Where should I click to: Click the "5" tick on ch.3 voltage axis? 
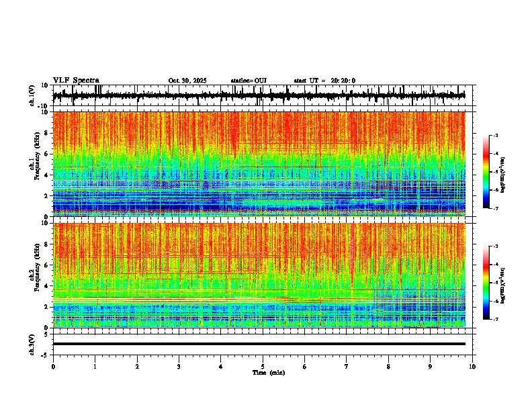[46, 334]
